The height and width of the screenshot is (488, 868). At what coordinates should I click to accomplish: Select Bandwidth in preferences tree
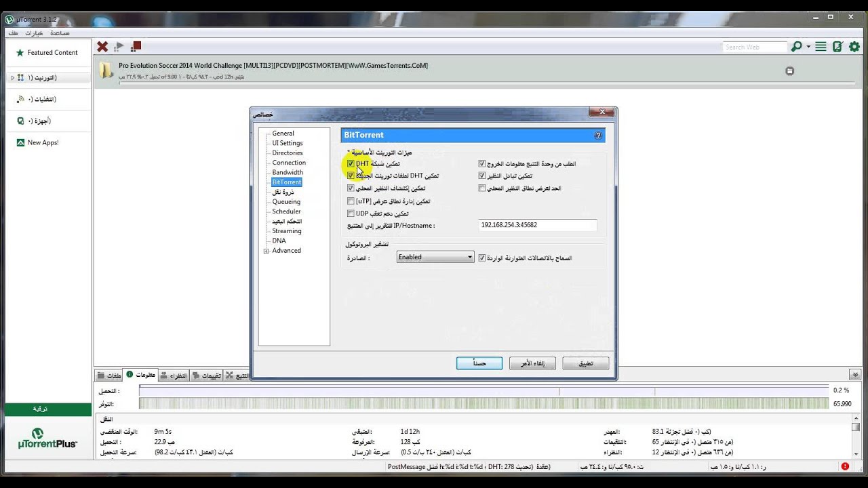[x=288, y=172]
